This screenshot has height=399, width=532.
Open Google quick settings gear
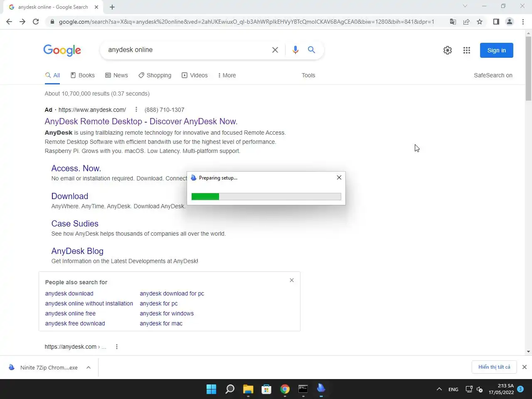pos(448,50)
